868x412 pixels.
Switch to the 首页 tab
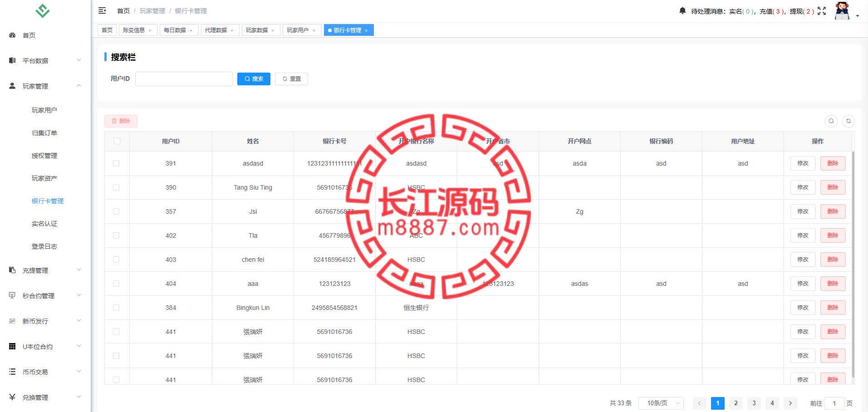[107, 30]
